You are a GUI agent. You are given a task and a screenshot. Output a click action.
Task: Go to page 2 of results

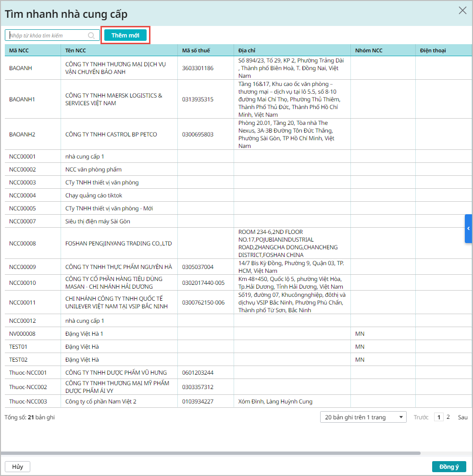tap(448, 417)
